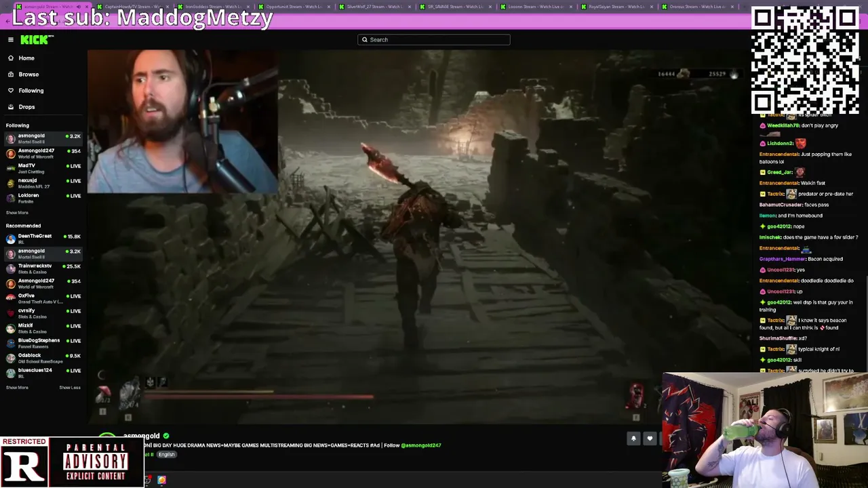Click Odablock channel avatar
The width and height of the screenshot is (868, 488).
(10, 357)
